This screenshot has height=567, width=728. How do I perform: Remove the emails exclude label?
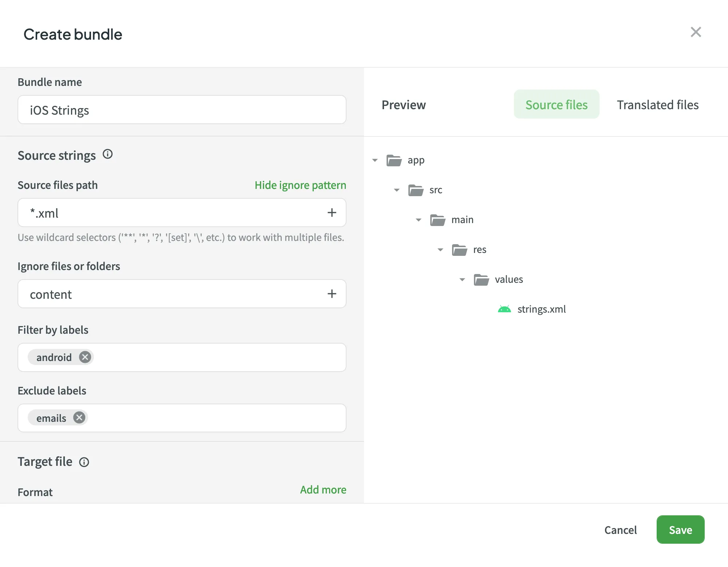[x=79, y=417]
